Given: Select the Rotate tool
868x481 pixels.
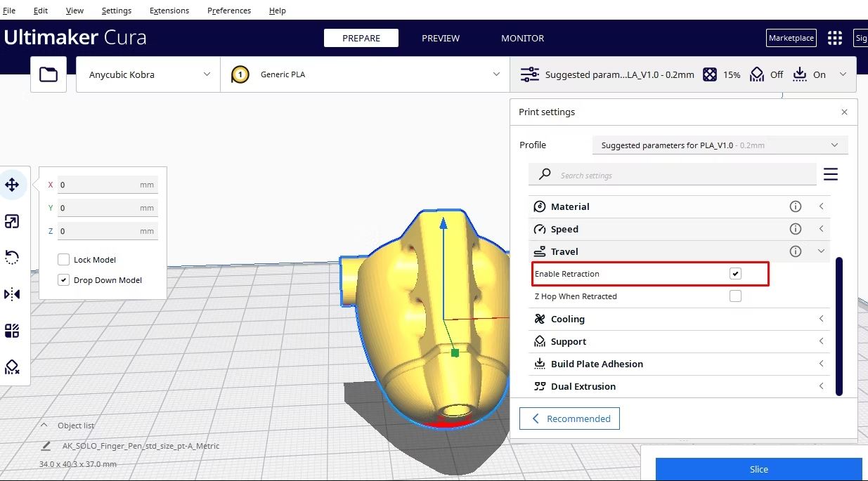Looking at the screenshot, I should pyautogui.click(x=12, y=258).
